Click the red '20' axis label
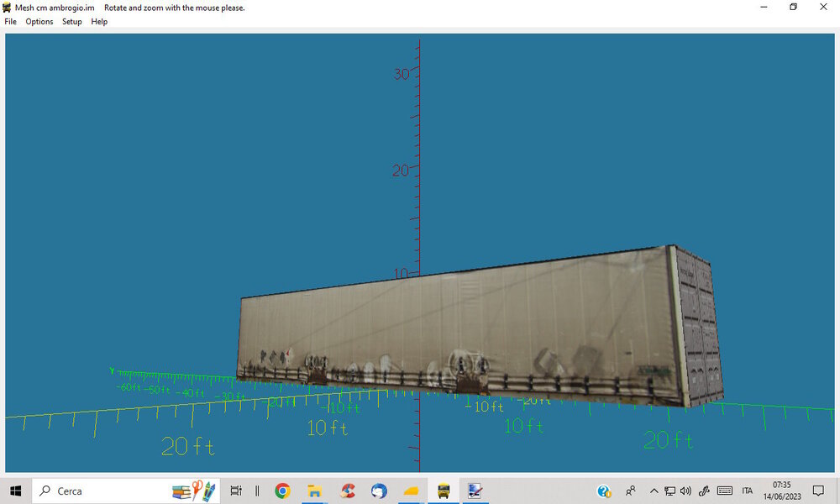This screenshot has height=504, width=840. [400, 171]
